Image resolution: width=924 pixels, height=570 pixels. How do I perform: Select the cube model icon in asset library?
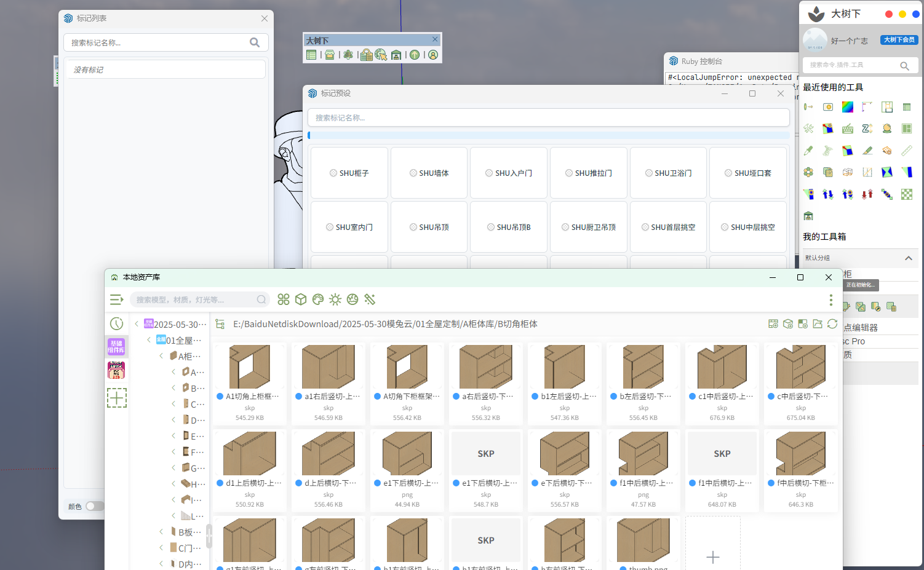301,299
